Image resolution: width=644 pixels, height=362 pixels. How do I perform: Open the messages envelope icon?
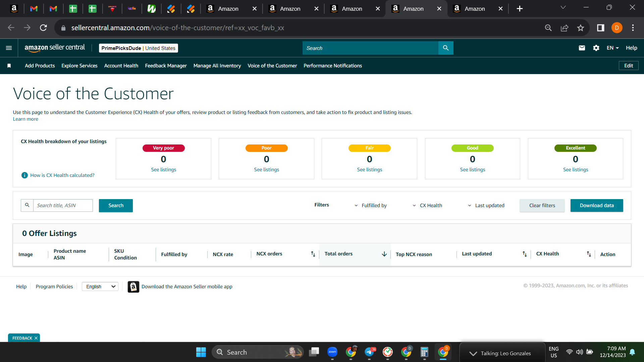(582, 48)
